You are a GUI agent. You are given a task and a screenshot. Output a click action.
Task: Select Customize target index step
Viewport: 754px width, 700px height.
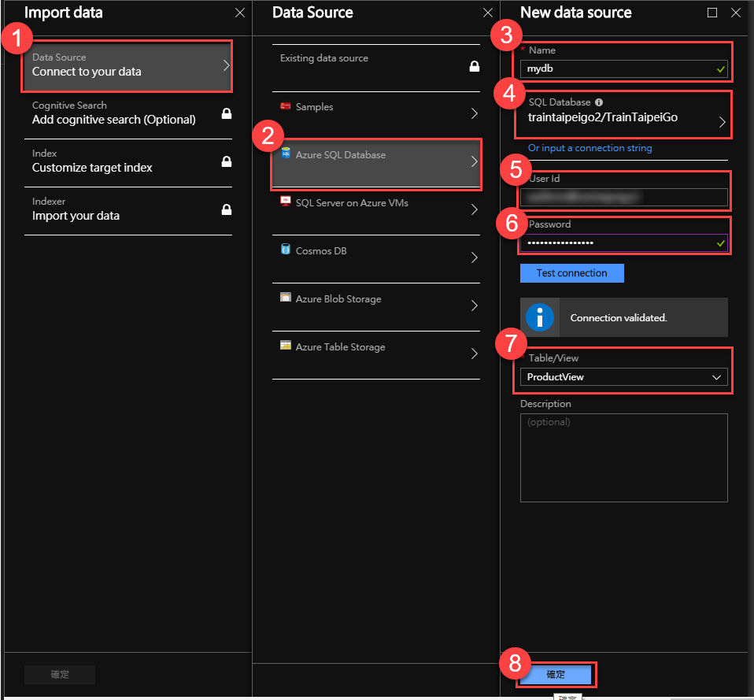128,162
